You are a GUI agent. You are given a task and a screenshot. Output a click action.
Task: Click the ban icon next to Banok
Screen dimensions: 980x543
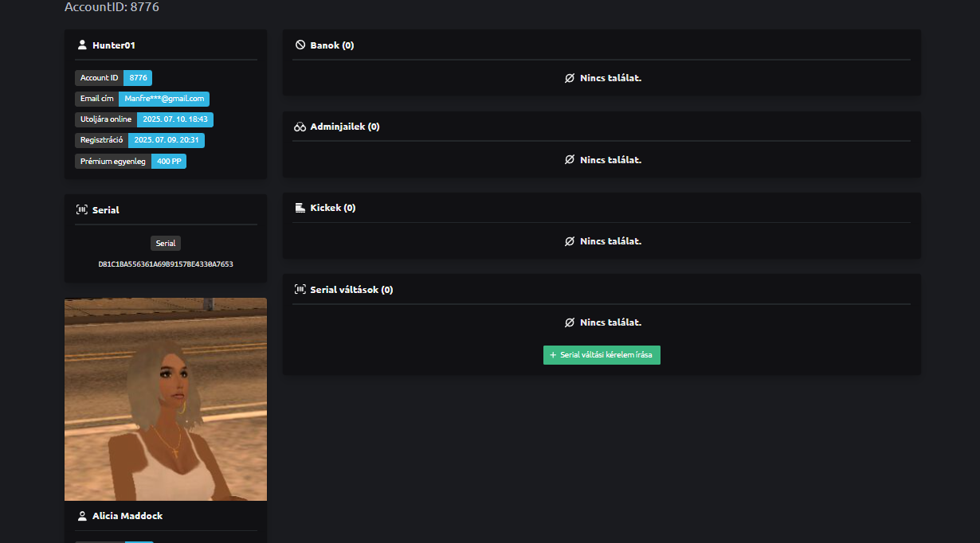pos(300,45)
